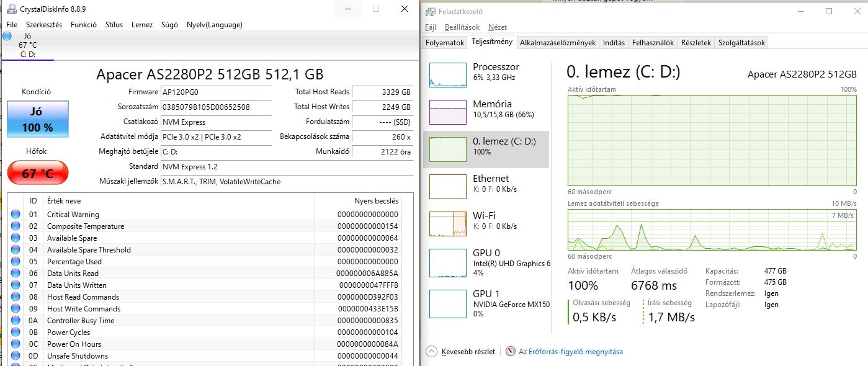868x366 pixels.
Task: Open the Súgó menu
Action: pos(169,25)
